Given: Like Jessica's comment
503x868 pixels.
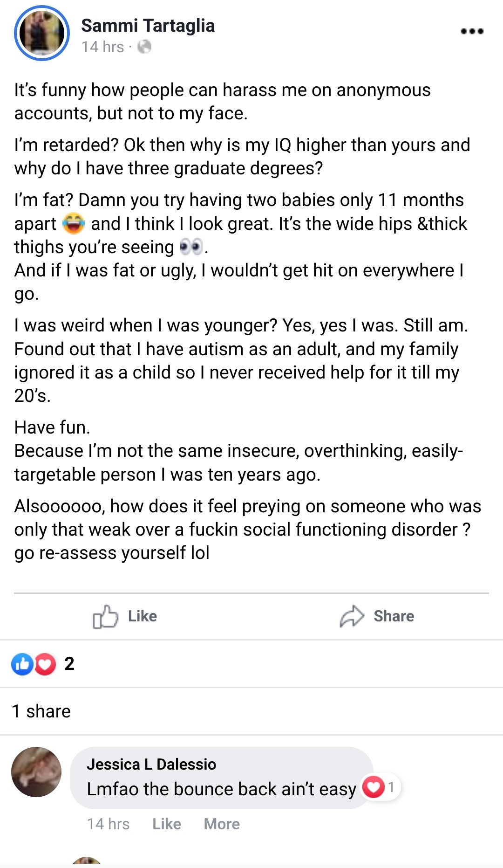Looking at the screenshot, I should (x=167, y=824).
